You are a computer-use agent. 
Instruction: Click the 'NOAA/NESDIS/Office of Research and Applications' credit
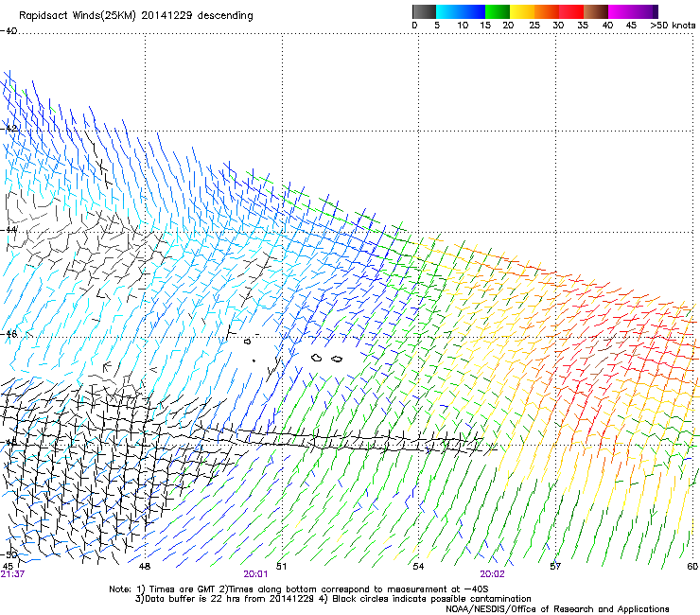557,609
